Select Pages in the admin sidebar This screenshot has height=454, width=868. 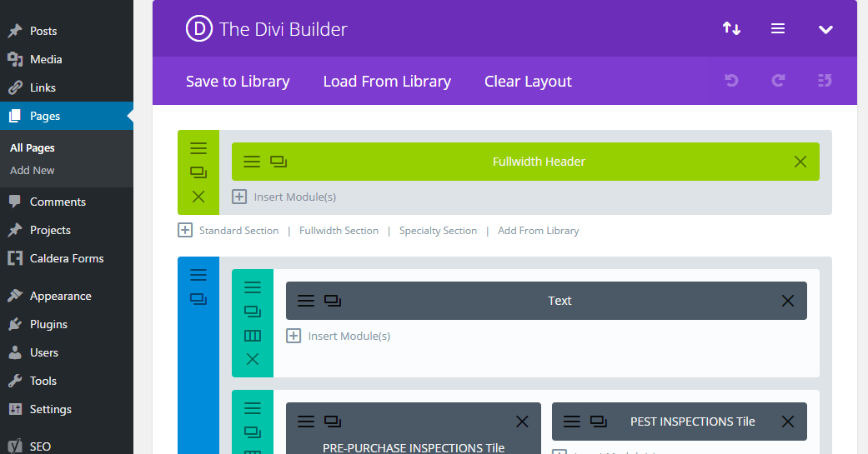(67, 116)
